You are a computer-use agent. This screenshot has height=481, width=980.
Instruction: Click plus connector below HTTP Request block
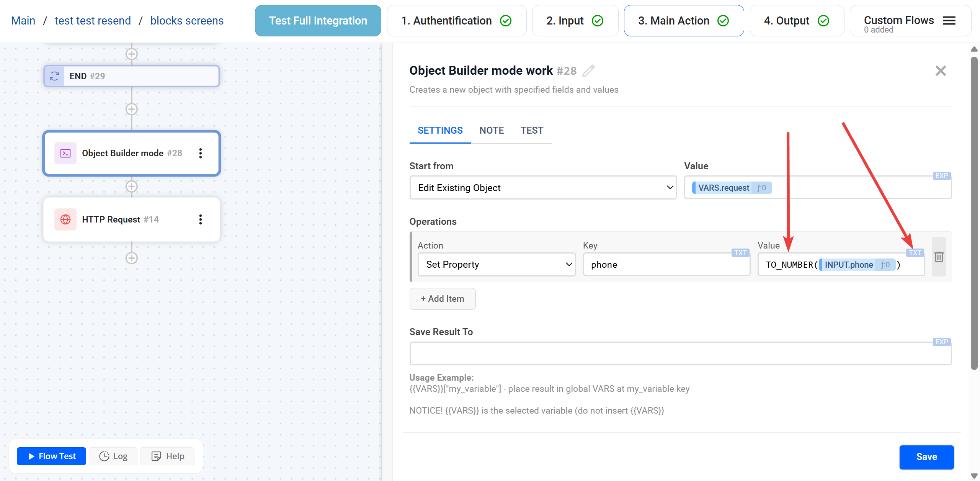pyautogui.click(x=132, y=258)
